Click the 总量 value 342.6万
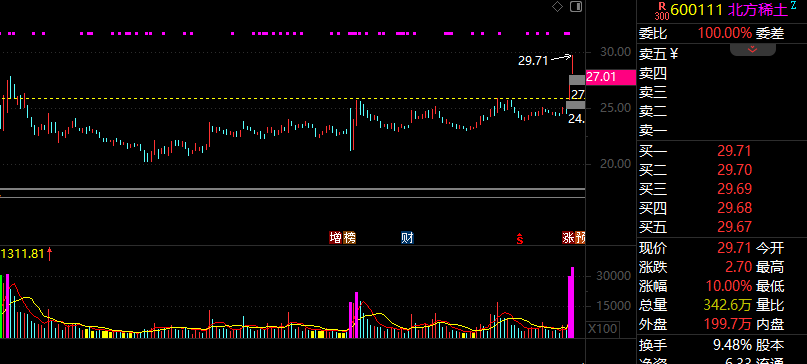The height and width of the screenshot is (364, 807). (728, 305)
